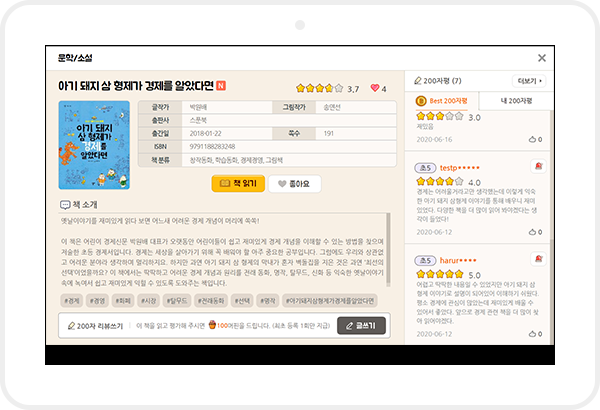Report harur's review with the siren icon
This screenshot has height=410, width=600.
click(x=538, y=259)
